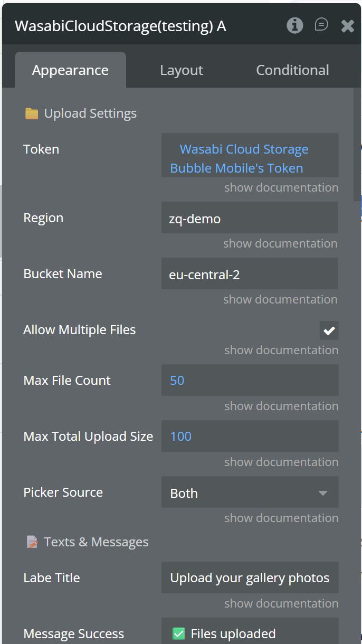Click the Region input containing zq-demo
The image size is (362, 644).
(x=249, y=218)
